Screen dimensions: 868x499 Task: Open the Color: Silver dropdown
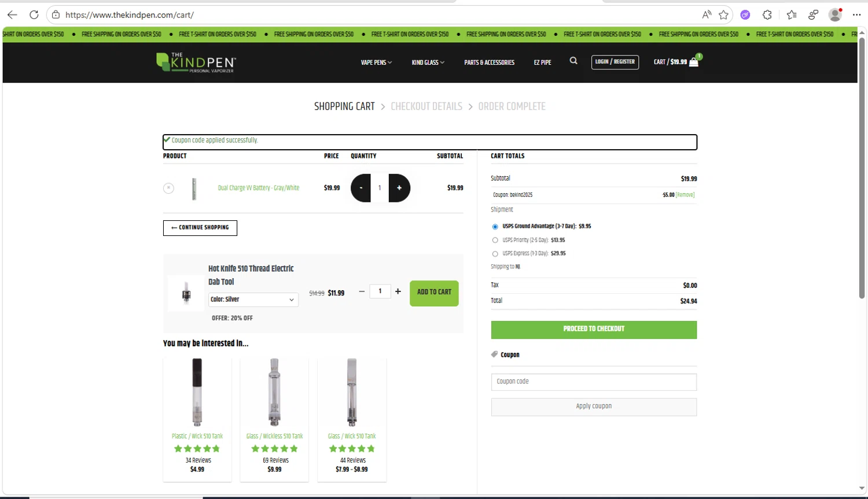point(253,300)
